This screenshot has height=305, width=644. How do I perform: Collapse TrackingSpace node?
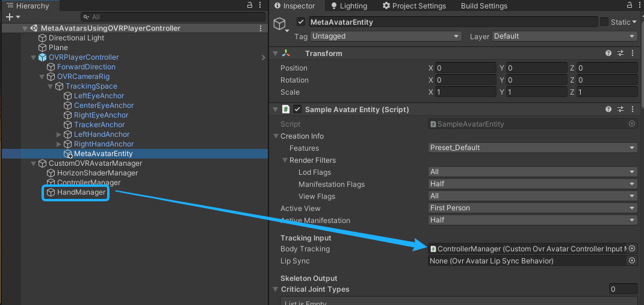[x=50, y=86]
